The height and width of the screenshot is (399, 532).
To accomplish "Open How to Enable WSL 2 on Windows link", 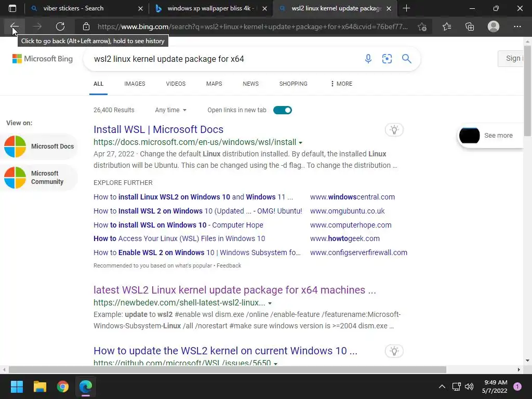I will 197,252.
